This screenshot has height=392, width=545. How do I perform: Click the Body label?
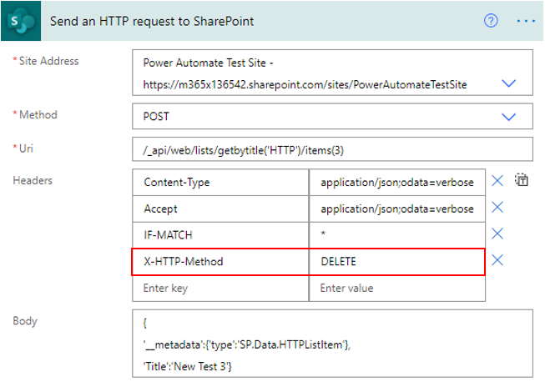pos(25,321)
